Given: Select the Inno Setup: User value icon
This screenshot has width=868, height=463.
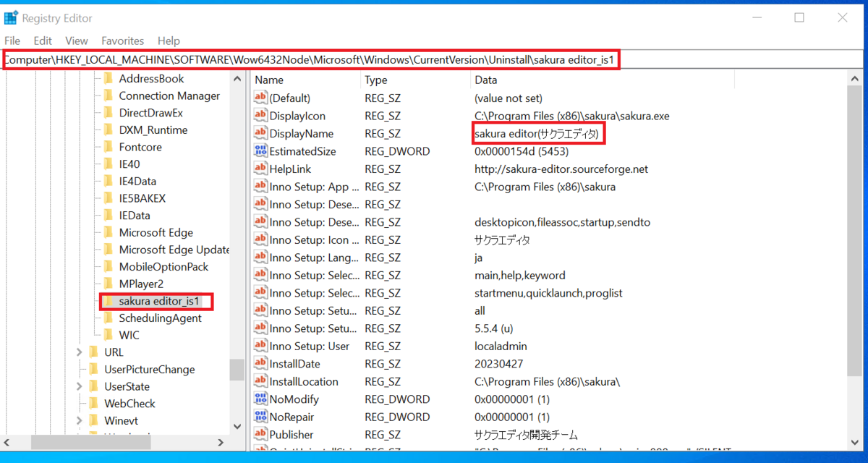Looking at the screenshot, I should [x=261, y=346].
